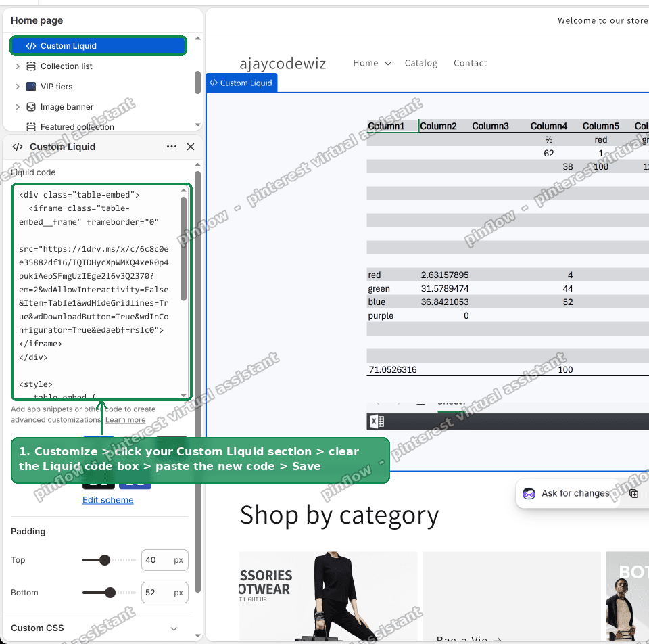This screenshot has width=649, height=644.
Task: Click the Image banner section icon
Action: [x=31, y=107]
